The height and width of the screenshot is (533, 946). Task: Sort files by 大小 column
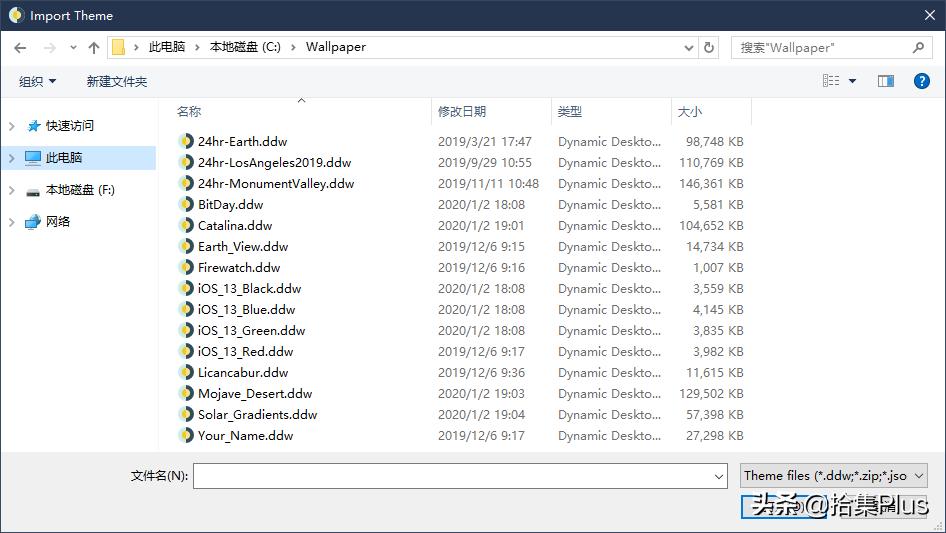coord(690,112)
